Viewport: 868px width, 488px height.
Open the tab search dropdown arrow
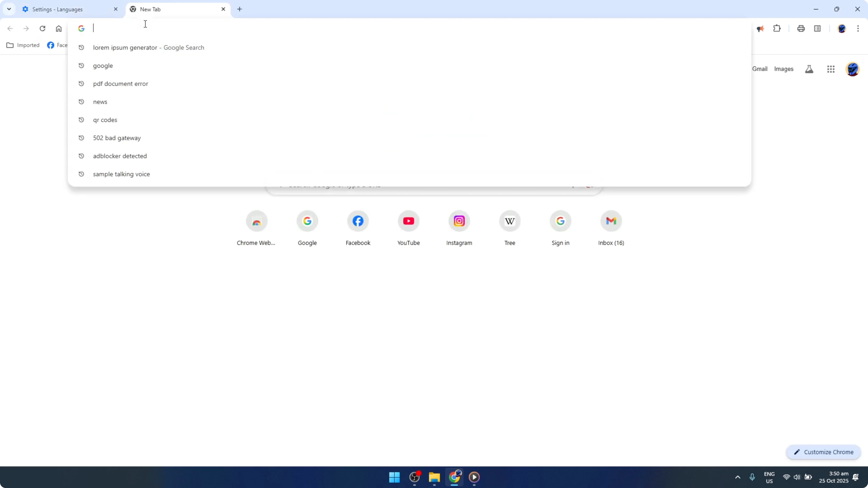point(9,9)
